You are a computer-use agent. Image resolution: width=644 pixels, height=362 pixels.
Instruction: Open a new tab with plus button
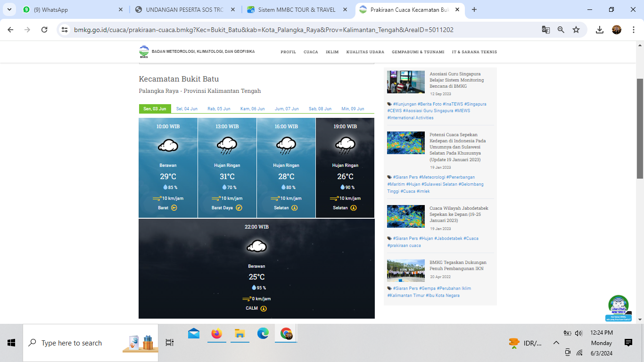click(x=474, y=9)
